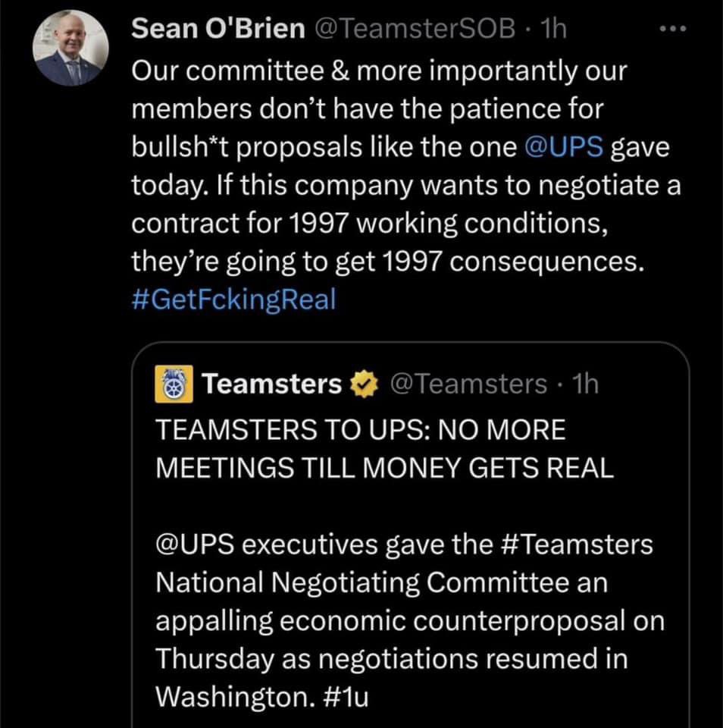The width and height of the screenshot is (723, 728).
Task: Click the Teamsters logo avatar
Action: coord(174,384)
